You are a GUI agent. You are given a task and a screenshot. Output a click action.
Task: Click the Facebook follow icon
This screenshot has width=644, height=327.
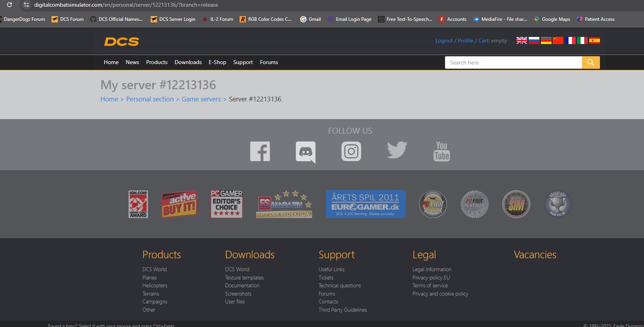[x=260, y=151]
